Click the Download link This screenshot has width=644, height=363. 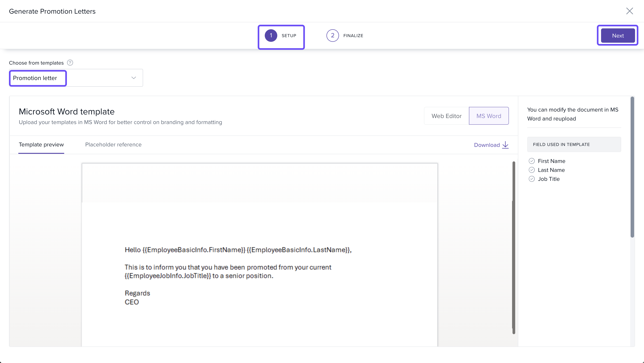pyautogui.click(x=487, y=145)
